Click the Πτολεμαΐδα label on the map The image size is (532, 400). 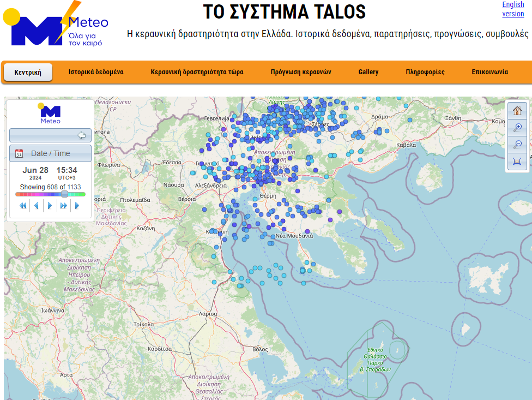click(135, 200)
